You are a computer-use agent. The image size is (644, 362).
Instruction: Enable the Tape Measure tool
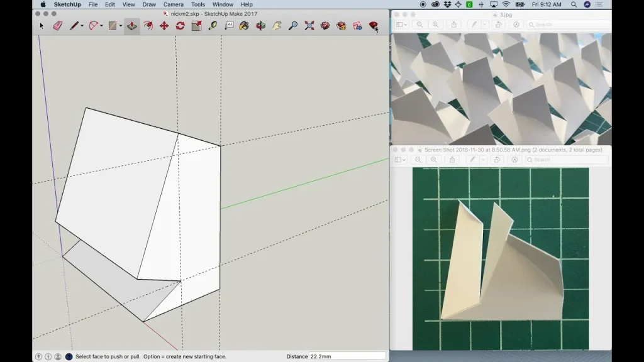[213, 26]
